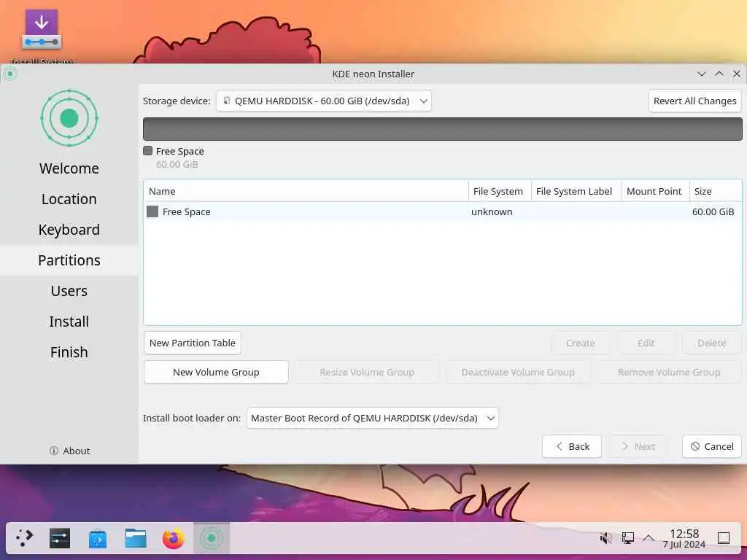The height and width of the screenshot is (560, 747).
Task: Click New Volume Group button
Action: pyautogui.click(x=216, y=372)
